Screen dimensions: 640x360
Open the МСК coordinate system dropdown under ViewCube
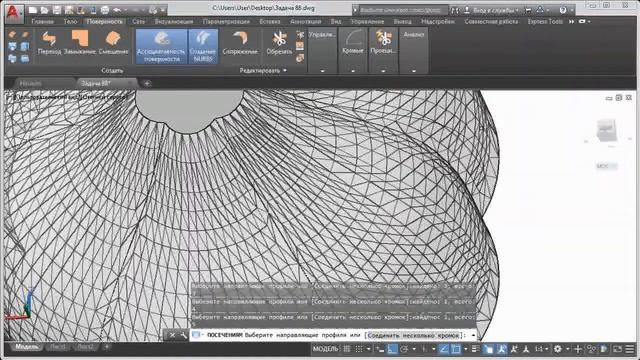pos(607,166)
